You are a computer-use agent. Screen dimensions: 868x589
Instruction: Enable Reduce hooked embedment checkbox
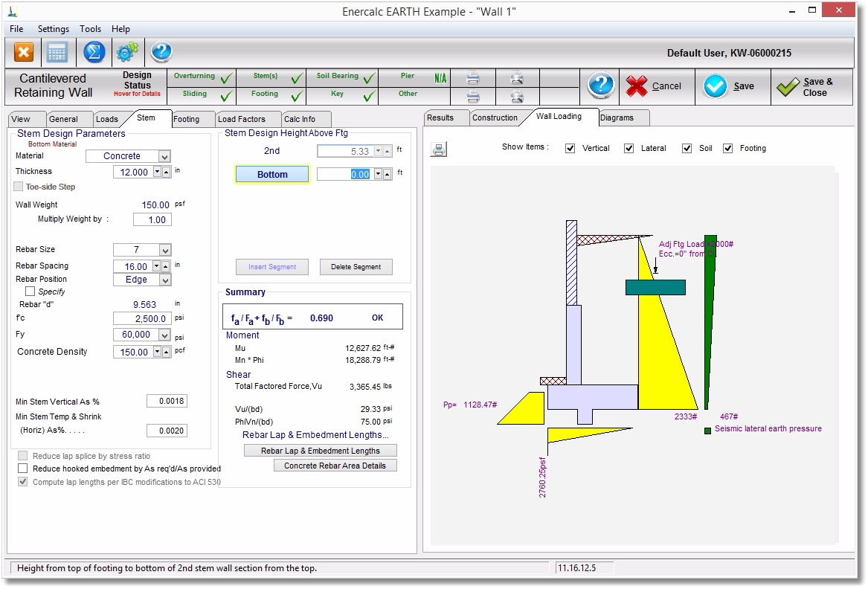pyautogui.click(x=23, y=469)
